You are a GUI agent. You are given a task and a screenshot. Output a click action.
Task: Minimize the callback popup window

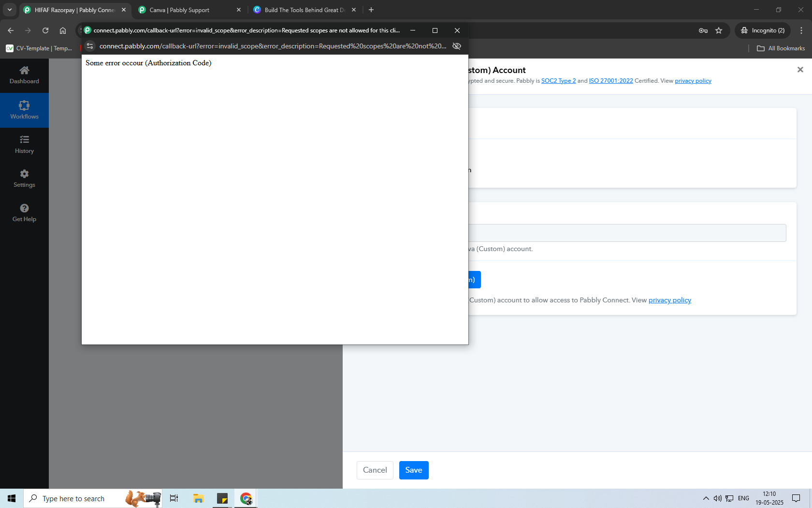coord(413,30)
